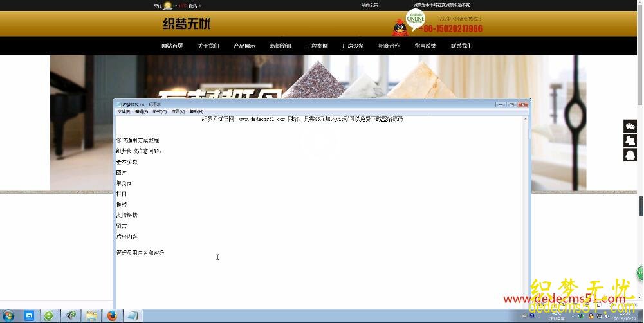Click the 模板 line in Notepad

[x=122, y=205]
